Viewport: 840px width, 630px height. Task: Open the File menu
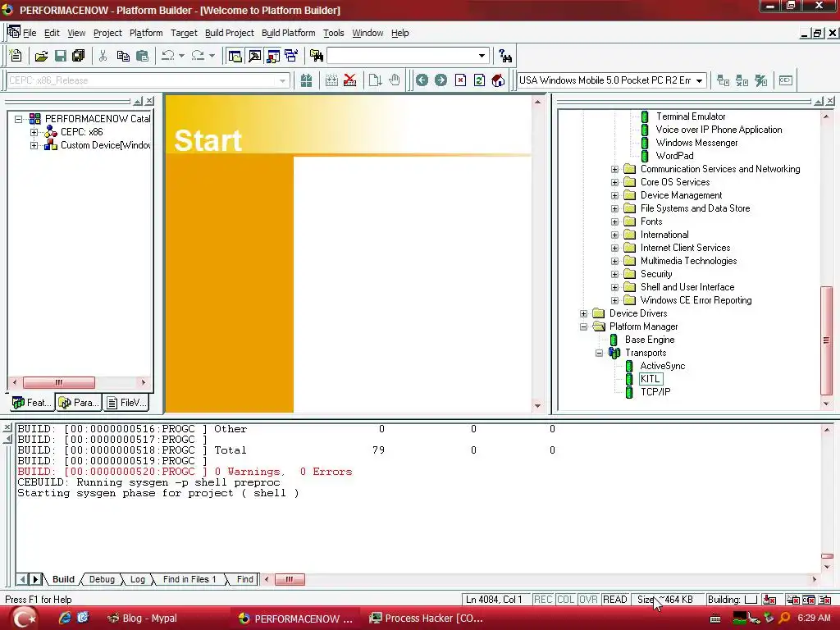[x=30, y=33]
